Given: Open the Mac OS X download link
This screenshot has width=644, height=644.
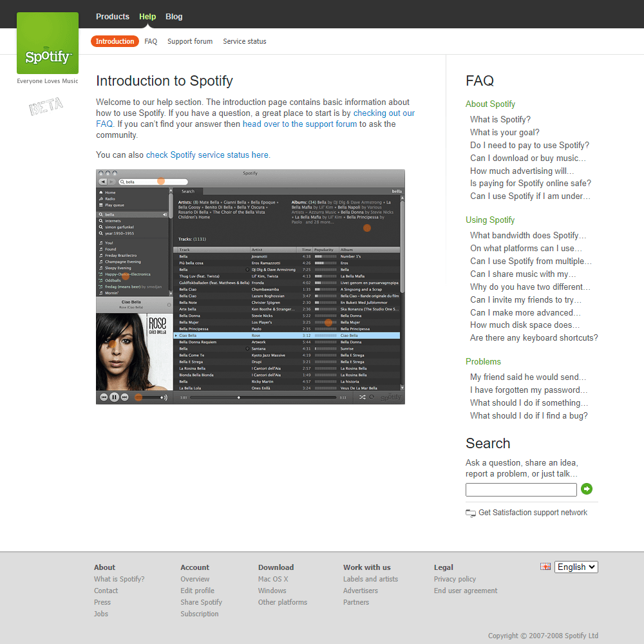Looking at the screenshot, I should coord(273,579).
